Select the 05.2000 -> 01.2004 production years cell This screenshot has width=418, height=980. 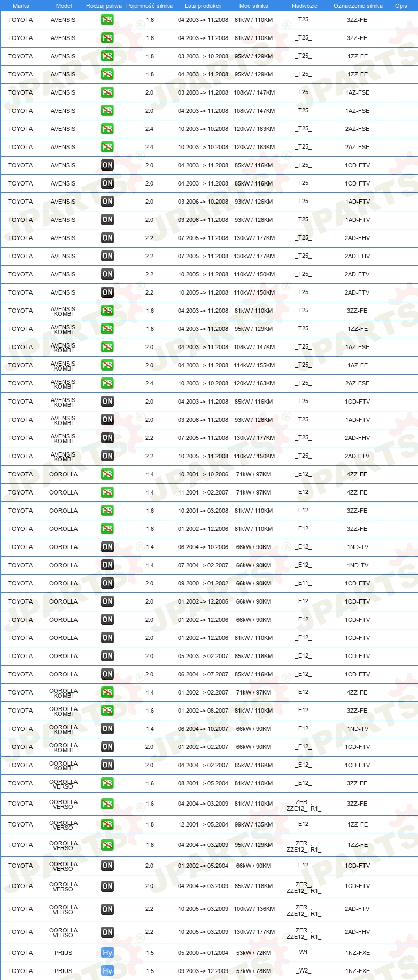(x=203, y=953)
